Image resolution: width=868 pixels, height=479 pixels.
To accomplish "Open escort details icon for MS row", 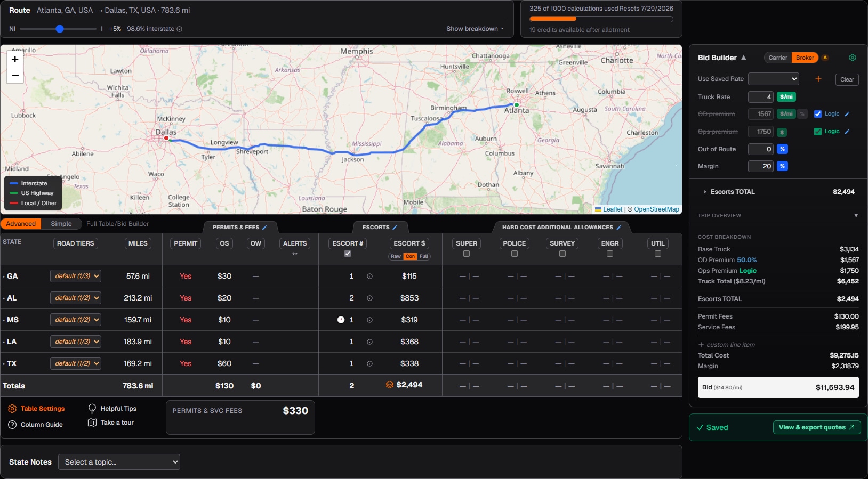I will coord(369,320).
